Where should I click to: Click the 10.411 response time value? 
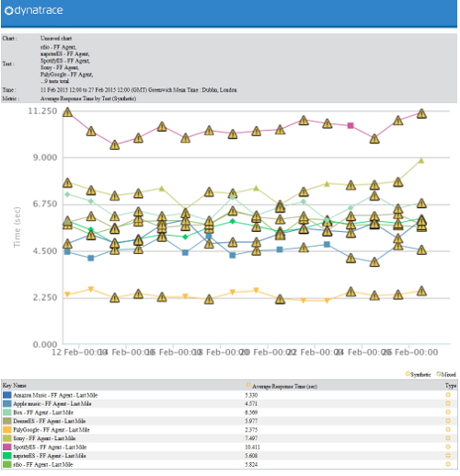point(252,447)
